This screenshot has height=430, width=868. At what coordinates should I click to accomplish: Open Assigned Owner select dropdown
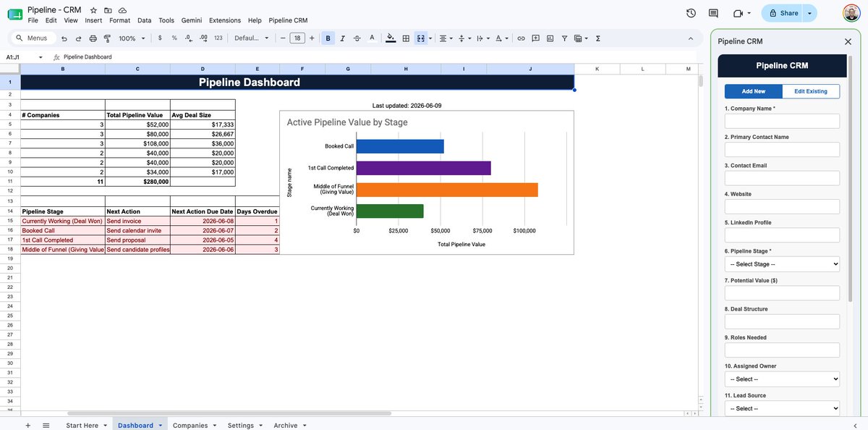(782, 379)
